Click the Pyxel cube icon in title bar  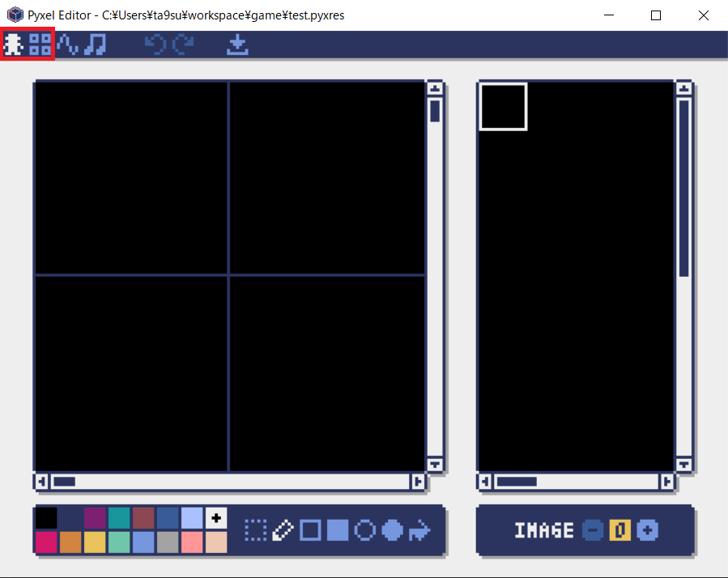click(15, 15)
